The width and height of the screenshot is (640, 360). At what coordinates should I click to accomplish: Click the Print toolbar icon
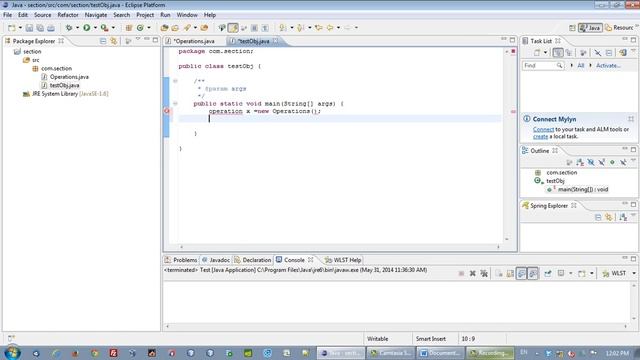click(51, 28)
